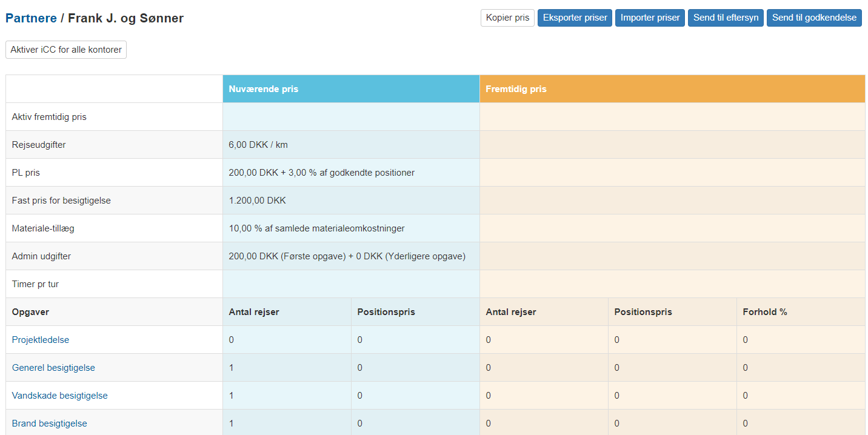Click Send til eftersyn button
The image size is (868, 435).
(x=726, y=18)
